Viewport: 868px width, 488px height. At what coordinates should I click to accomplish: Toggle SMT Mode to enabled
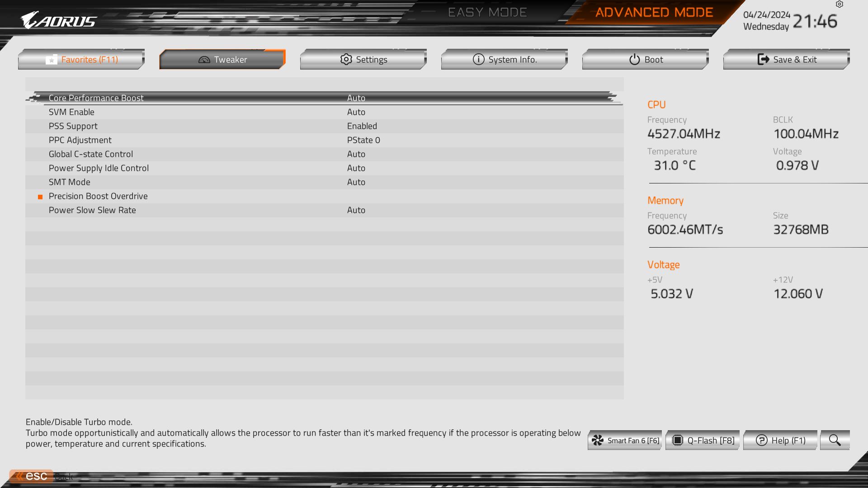click(x=356, y=182)
